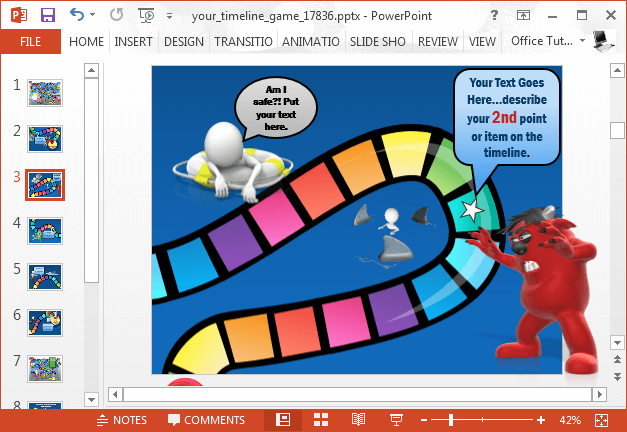Go to next slide double-arrow button
Viewport: 627px width, 432px height.
tap(617, 376)
